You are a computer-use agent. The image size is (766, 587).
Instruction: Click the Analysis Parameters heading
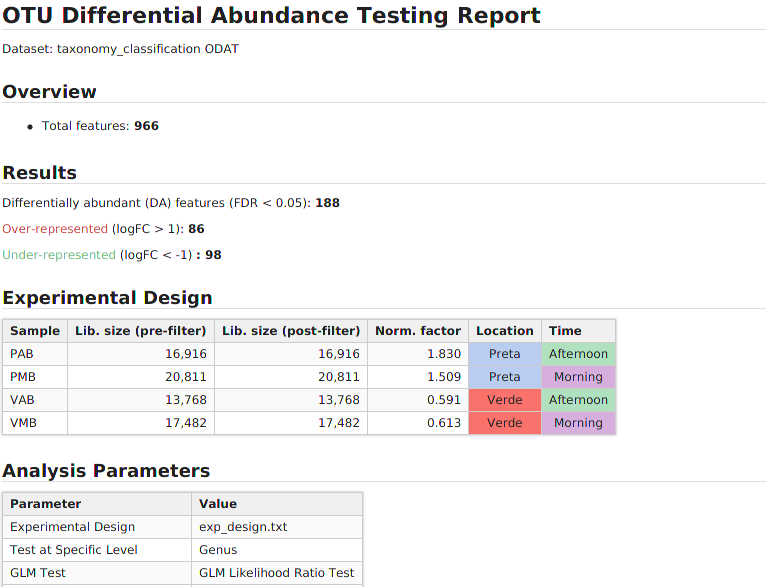click(106, 471)
